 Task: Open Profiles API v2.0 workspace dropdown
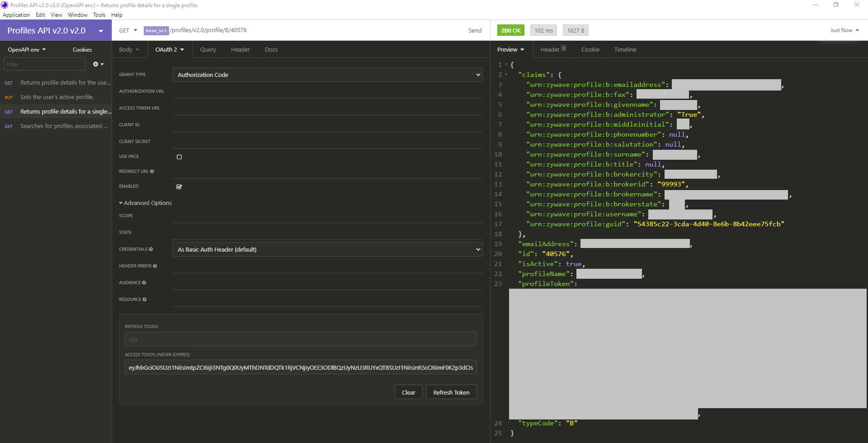pos(56,31)
